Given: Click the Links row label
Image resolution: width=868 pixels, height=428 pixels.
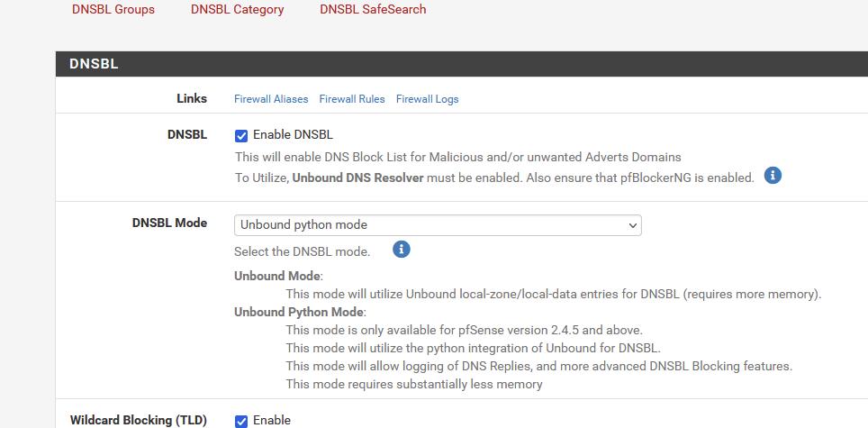Looking at the screenshot, I should (x=192, y=98).
